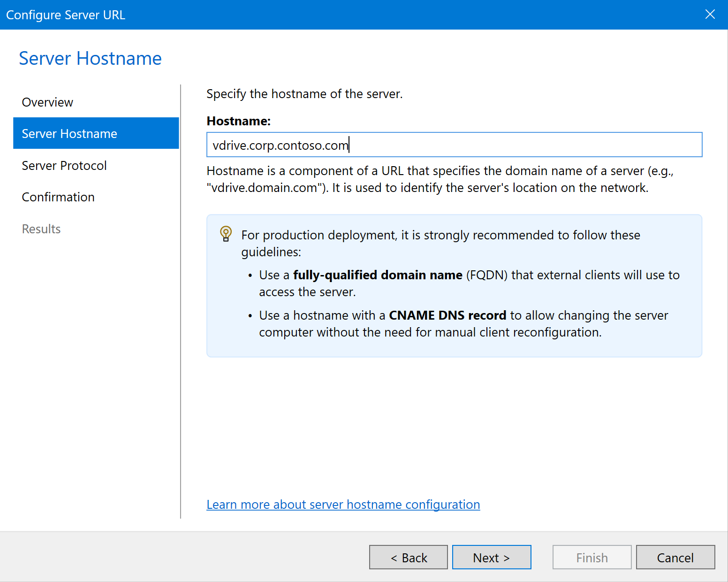
Task: Click the lightbulb tip icon
Action: click(226, 234)
